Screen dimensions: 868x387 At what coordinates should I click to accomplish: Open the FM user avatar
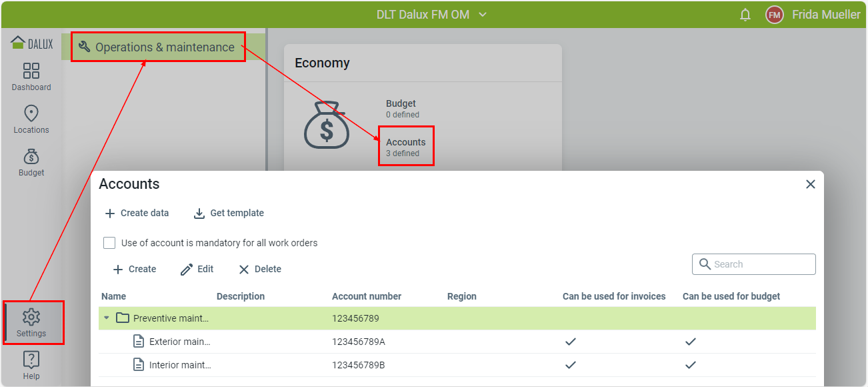(774, 15)
